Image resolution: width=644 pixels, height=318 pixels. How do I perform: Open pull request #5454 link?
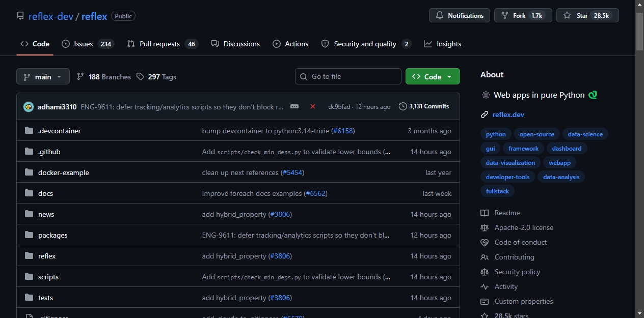(x=292, y=172)
